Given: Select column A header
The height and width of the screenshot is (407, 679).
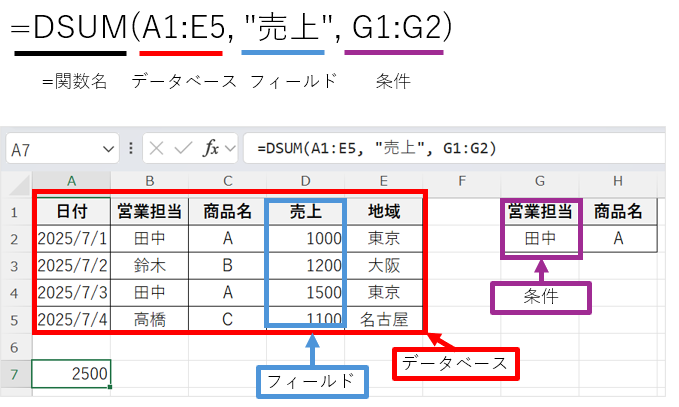Looking at the screenshot, I should (x=71, y=181).
